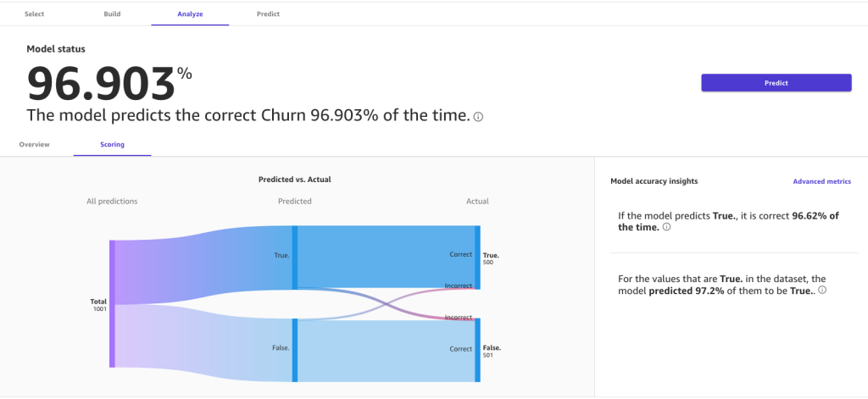Click the Predicted False. node bar
868x399 pixels.
coord(294,351)
